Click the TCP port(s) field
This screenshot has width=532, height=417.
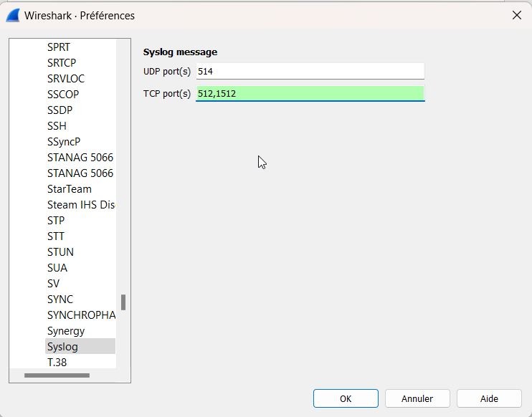[x=310, y=94]
